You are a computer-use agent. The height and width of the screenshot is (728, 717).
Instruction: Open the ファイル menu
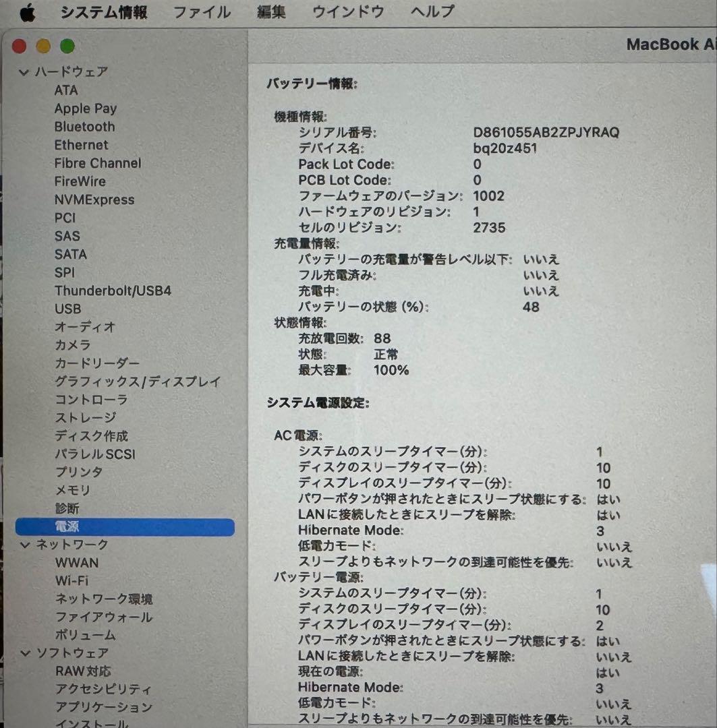[x=202, y=12]
